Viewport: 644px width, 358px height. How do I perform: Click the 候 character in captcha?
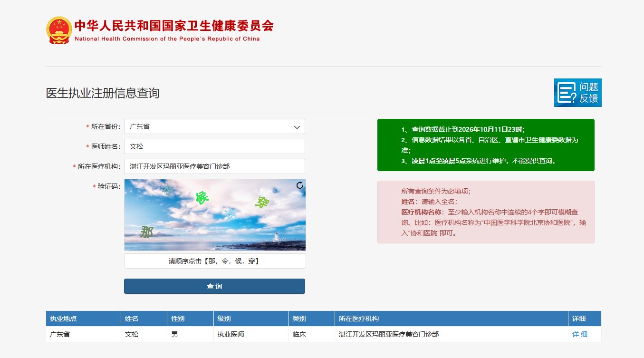point(202,197)
